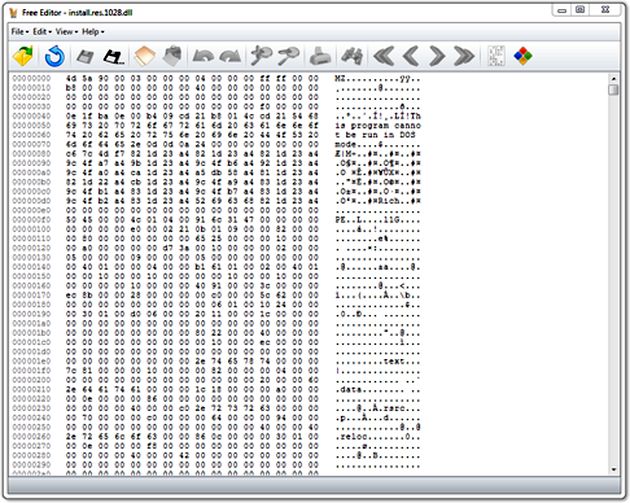Viewport: 630px width, 503px height.
Task: Click the window title 'Free Editor - install.res.1028.dll'
Action: (x=77, y=13)
